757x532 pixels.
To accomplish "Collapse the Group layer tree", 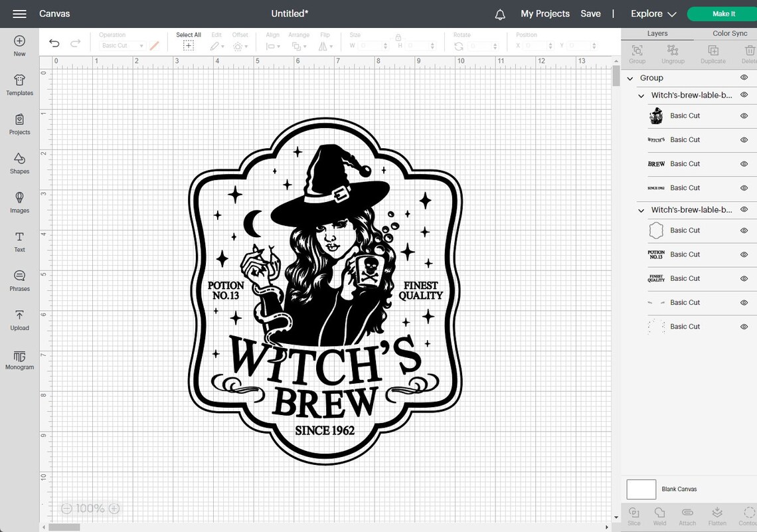I will [630, 78].
